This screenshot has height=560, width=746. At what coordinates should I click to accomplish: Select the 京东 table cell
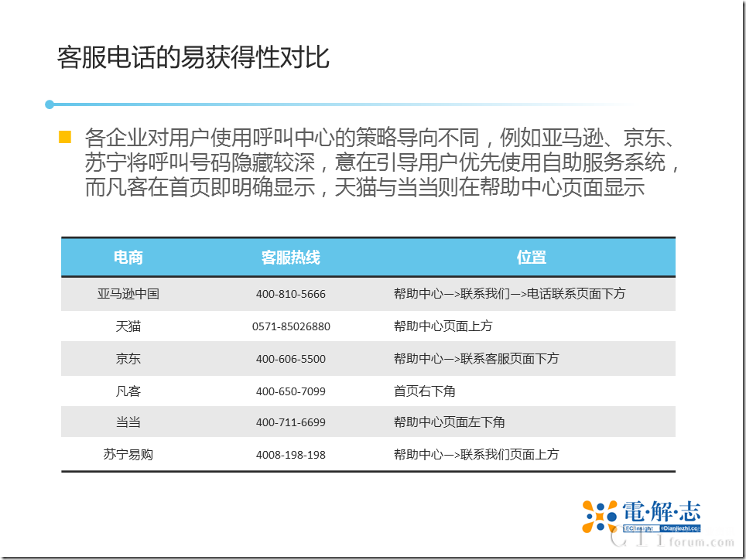tap(128, 359)
